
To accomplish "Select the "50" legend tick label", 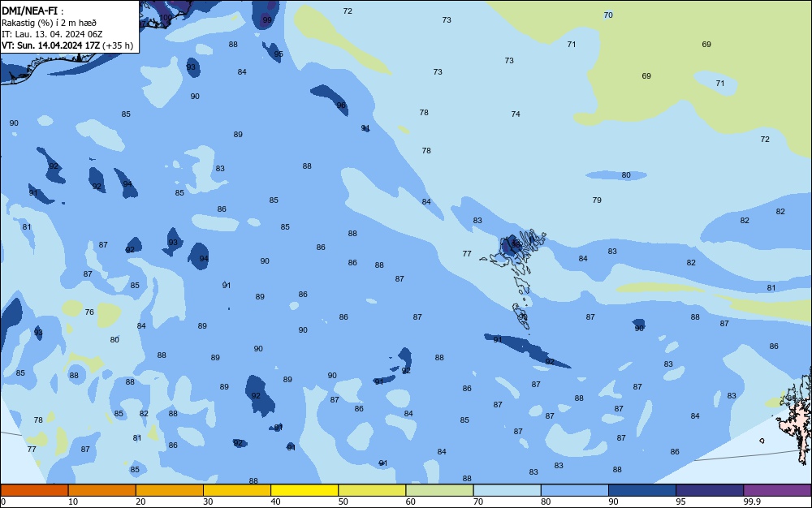I will (x=343, y=502).
